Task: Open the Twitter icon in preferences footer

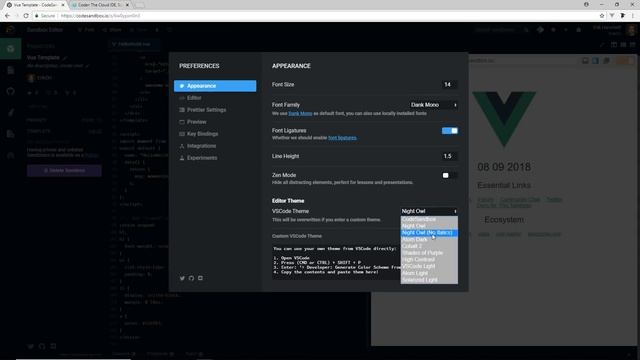Action: (182, 278)
